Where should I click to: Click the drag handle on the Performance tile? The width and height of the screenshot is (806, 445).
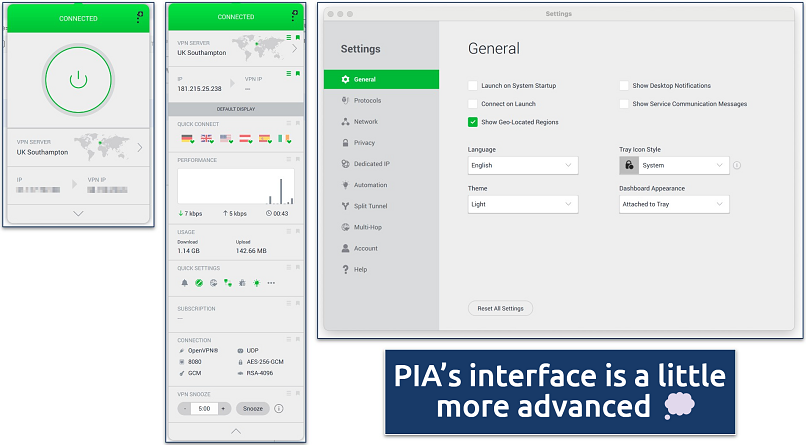[289, 159]
